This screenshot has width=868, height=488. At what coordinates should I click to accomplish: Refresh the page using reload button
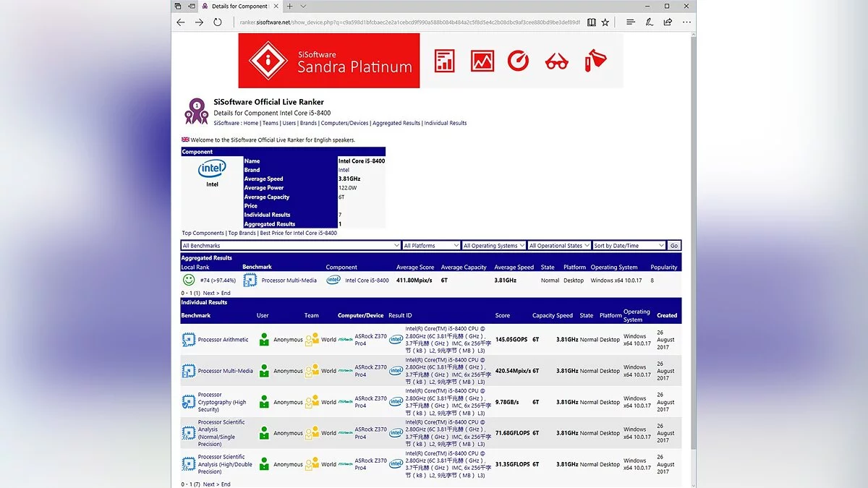coord(218,22)
